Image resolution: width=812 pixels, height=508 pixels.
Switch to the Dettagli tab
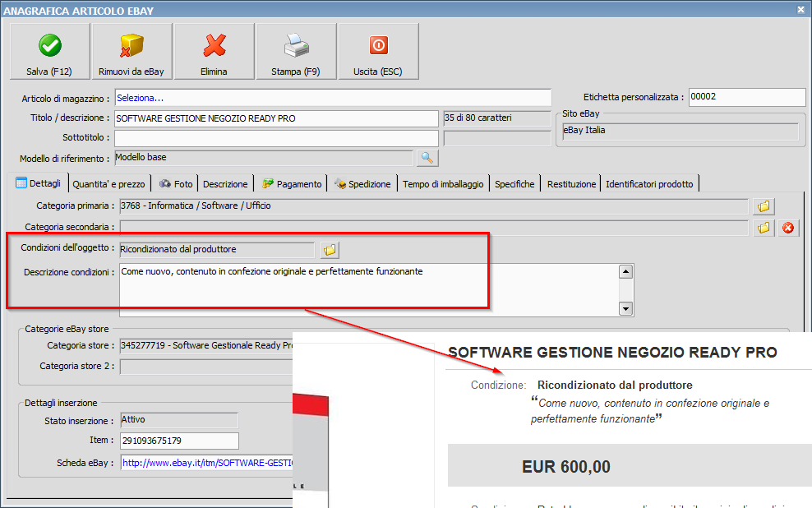[39, 183]
